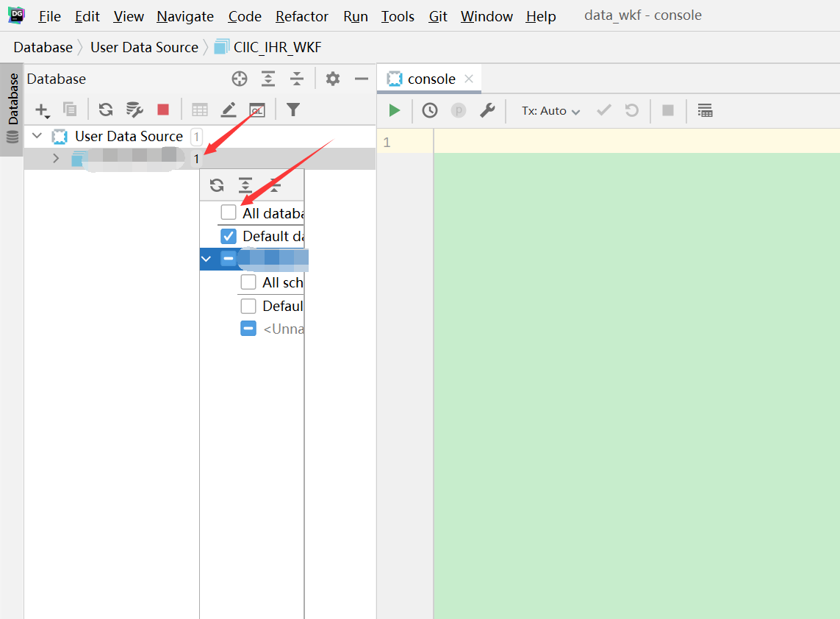Screen dimensions: 840x619
Task: Check the All schemas checkbox
Action: point(248,282)
